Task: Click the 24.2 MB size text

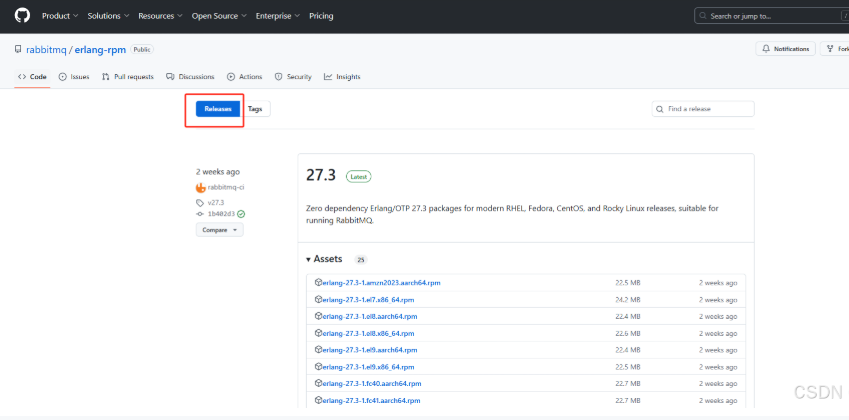Action: click(628, 299)
